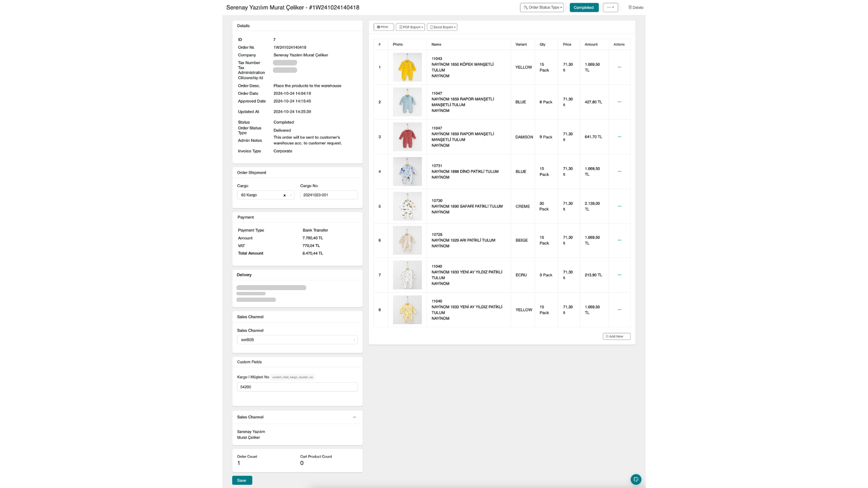Expand the Excel Export dropdown
868x488 pixels.
click(x=442, y=27)
